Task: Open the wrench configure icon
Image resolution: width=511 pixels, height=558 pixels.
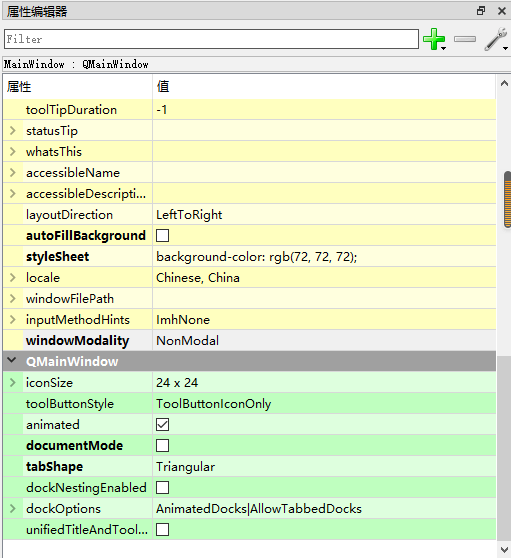Action: pos(496,39)
